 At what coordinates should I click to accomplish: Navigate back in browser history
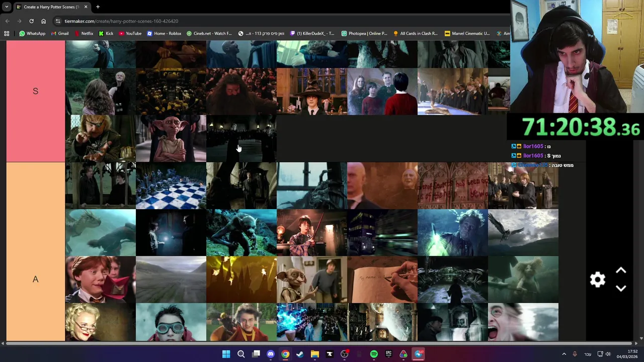click(7, 21)
